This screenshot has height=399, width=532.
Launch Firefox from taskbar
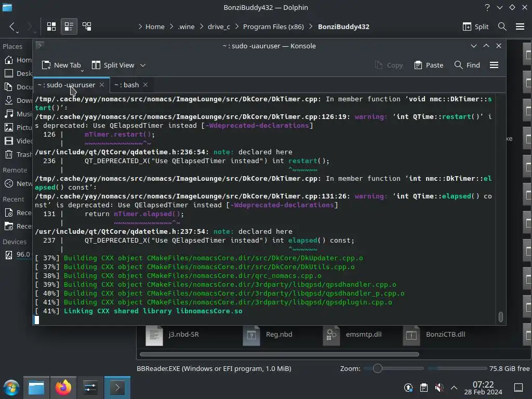point(63,388)
